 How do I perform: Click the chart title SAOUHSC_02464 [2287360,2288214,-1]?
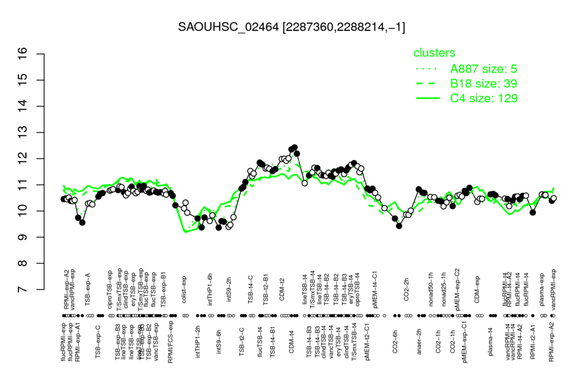(291, 27)
